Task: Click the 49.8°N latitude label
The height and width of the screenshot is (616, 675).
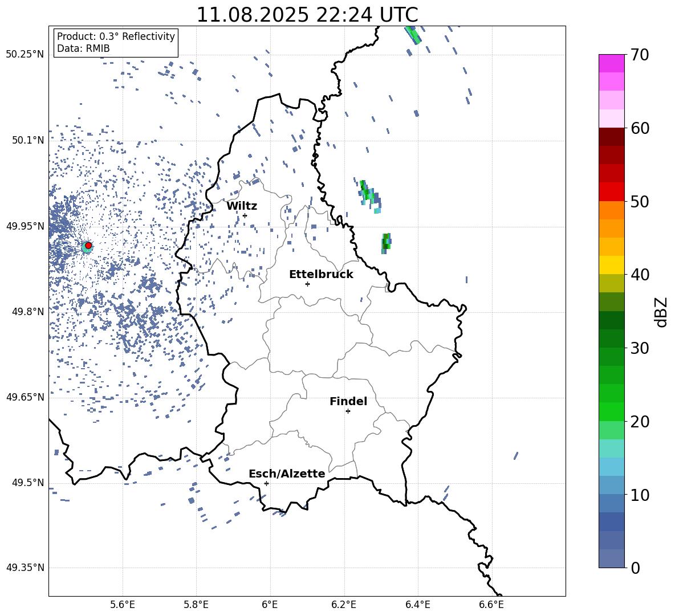Action: pyautogui.click(x=27, y=312)
